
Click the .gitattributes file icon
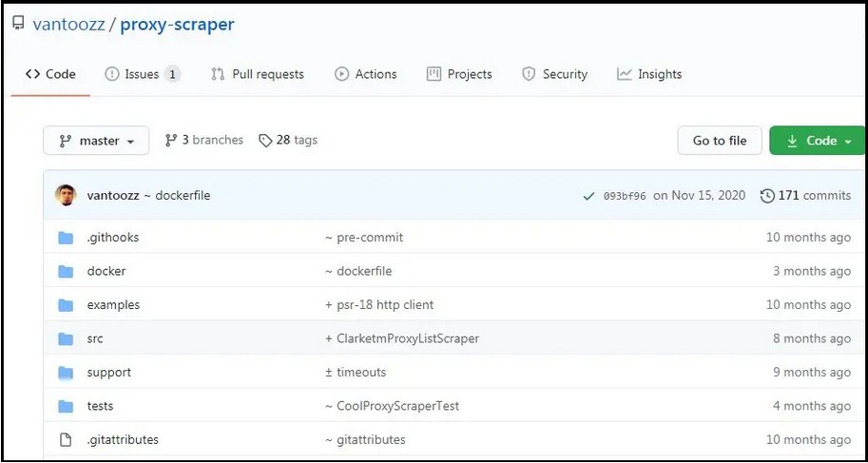(66, 440)
